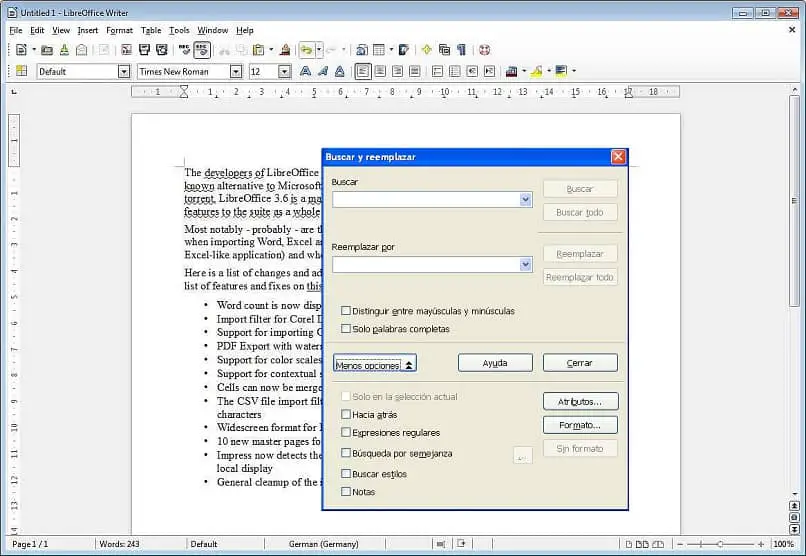
Task: Enable Distinguir entre mayúsculas y minúsculas
Action: [x=346, y=311]
